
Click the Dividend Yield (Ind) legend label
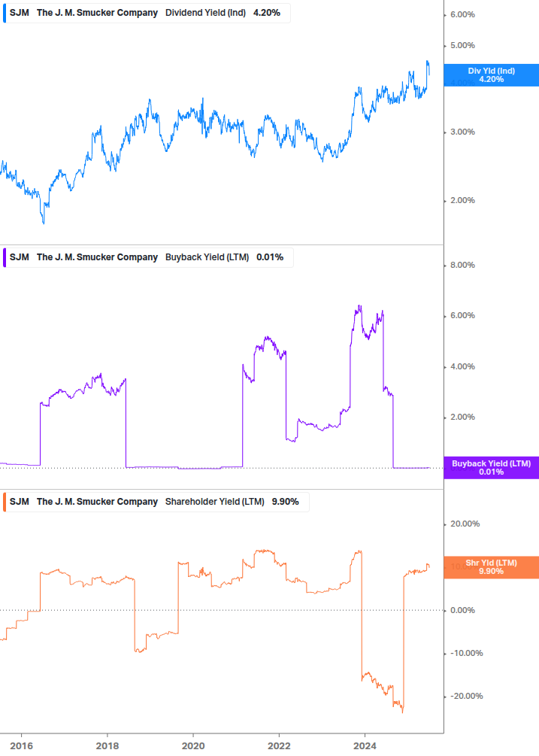pos(205,13)
